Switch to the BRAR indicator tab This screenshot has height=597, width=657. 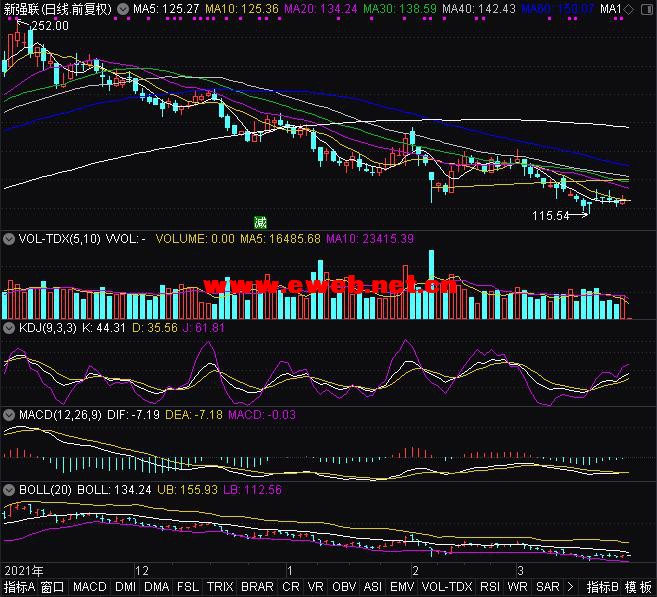257,587
